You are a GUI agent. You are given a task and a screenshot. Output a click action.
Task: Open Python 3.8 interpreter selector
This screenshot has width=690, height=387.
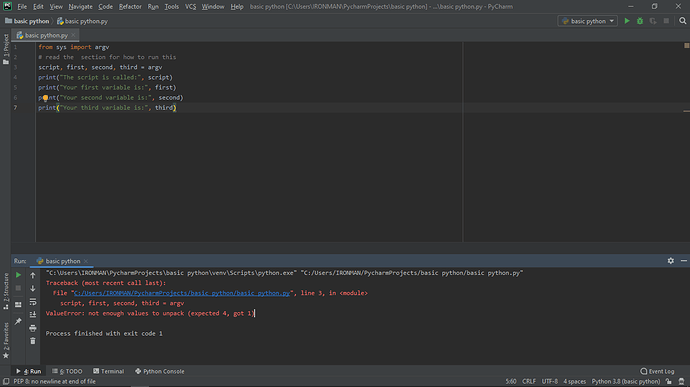click(626, 381)
